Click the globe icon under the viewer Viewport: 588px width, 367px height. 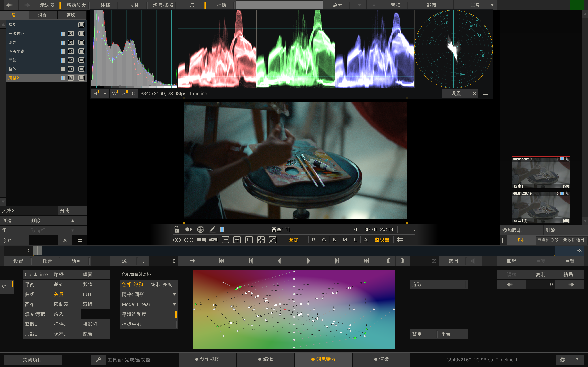click(x=200, y=229)
